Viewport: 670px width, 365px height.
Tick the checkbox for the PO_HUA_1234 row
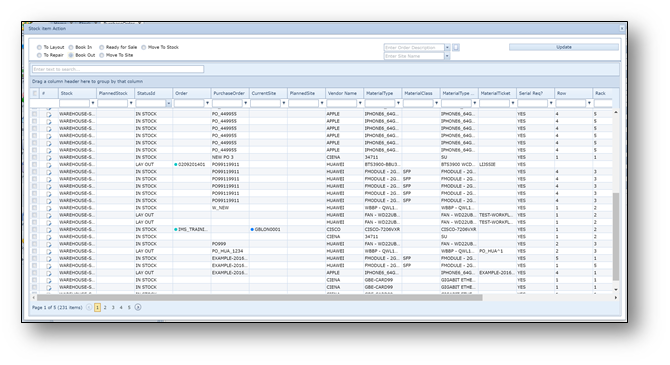pyautogui.click(x=35, y=251)
